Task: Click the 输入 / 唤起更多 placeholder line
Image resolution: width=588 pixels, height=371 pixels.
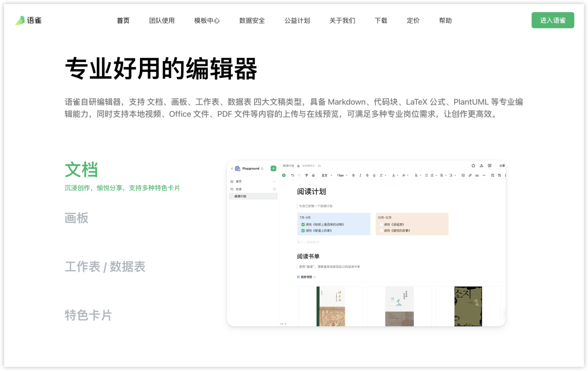Action: (x=308, y=242)
